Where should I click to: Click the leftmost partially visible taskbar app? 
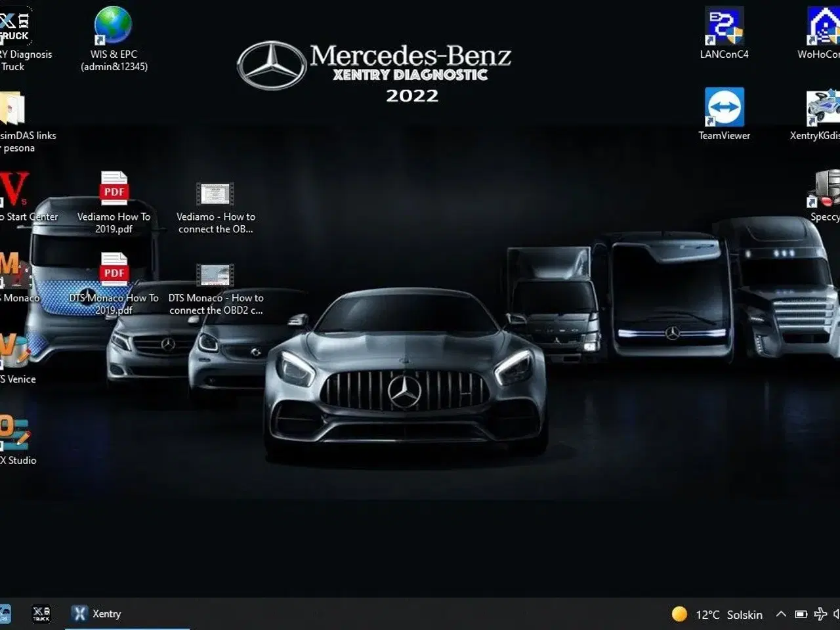coord(5,614)
